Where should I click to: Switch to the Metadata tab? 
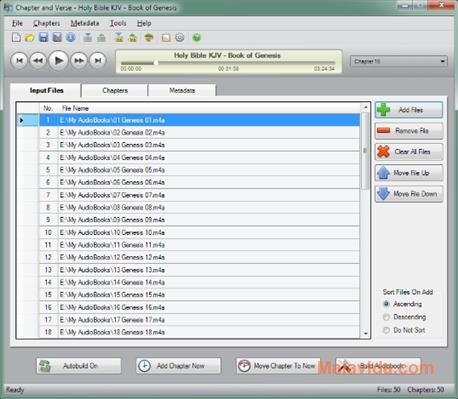coord(182,90)
